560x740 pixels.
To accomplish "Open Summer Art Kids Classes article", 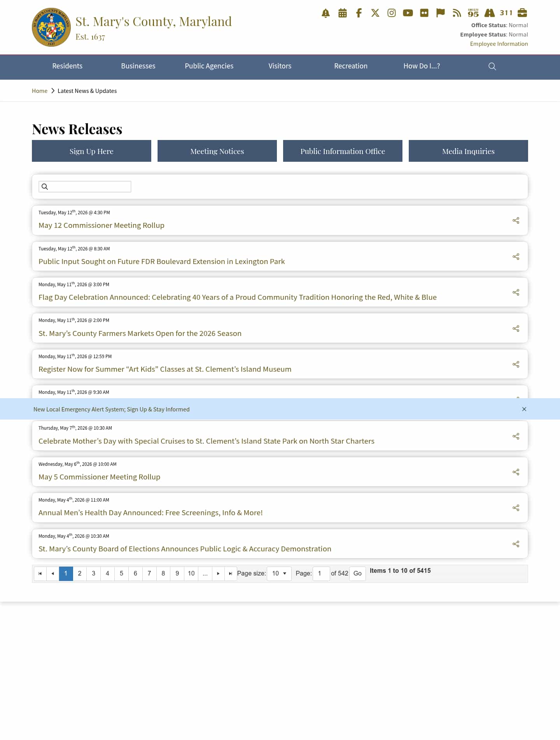I will 165,369.
